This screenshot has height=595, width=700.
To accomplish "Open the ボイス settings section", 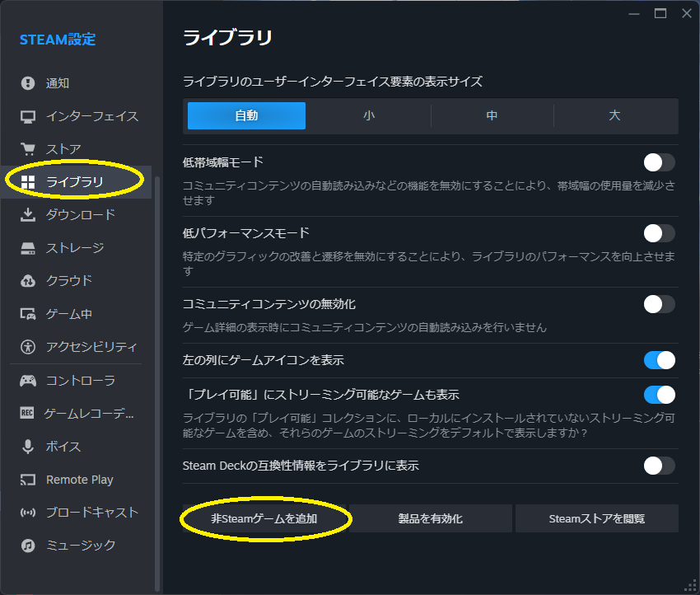I will pyautogui.click(x=76, y=447).
